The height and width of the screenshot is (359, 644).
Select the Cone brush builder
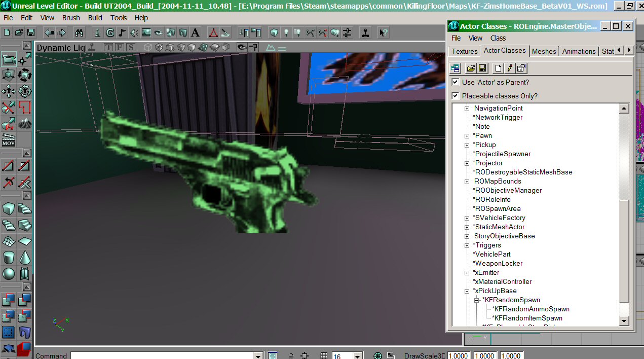tap(25, 257)
